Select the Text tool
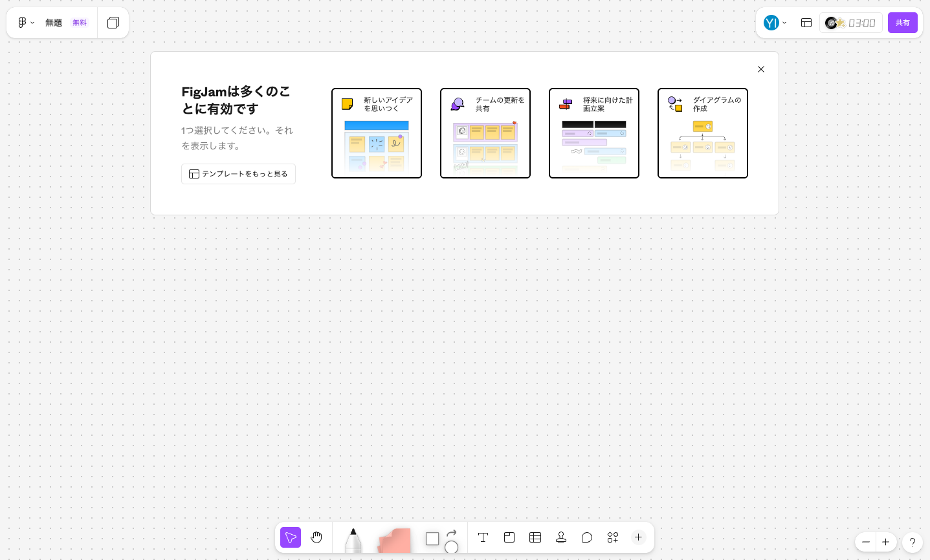The width and height of the screenshot is (930, 560). tap(483, 537)
